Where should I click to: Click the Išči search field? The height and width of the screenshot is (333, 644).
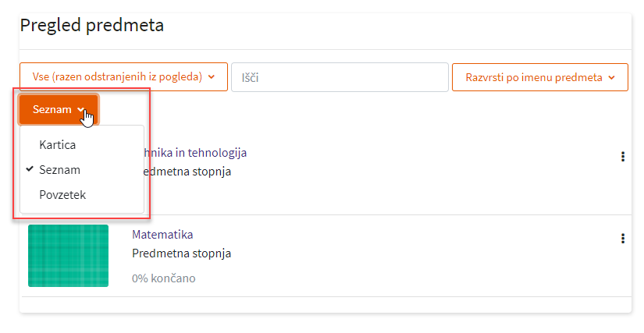coord(340,77)
